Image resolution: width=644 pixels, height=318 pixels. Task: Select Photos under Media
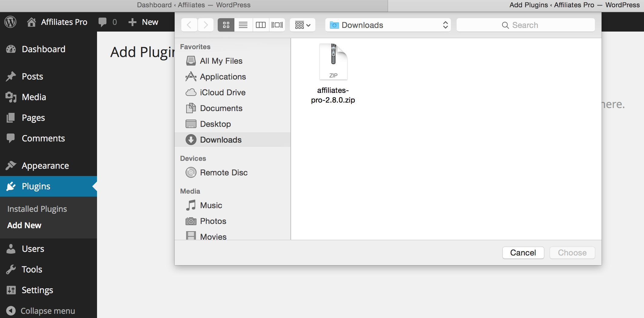pyautogui.click(x=233, y=221)
